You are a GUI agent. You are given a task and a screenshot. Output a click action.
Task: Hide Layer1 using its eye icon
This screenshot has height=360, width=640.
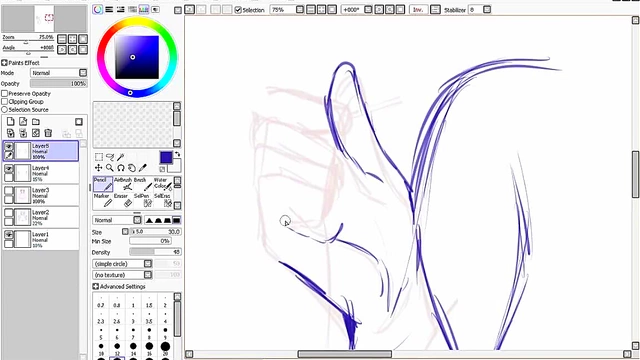9,235
